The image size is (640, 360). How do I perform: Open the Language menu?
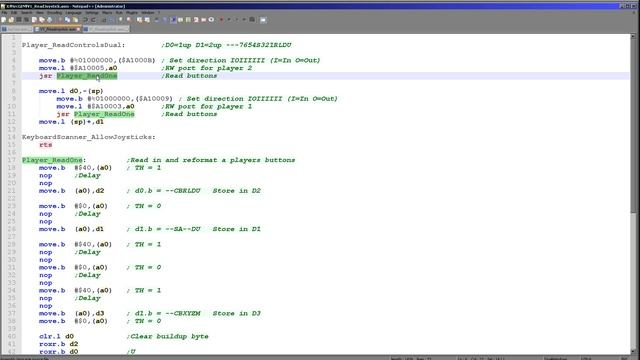[x=73, y=13]
